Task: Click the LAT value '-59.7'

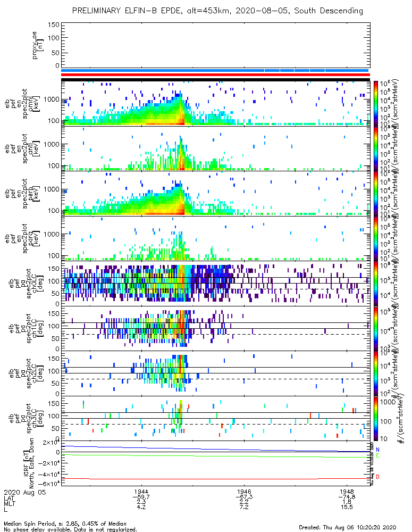Action: coord(141,497)
